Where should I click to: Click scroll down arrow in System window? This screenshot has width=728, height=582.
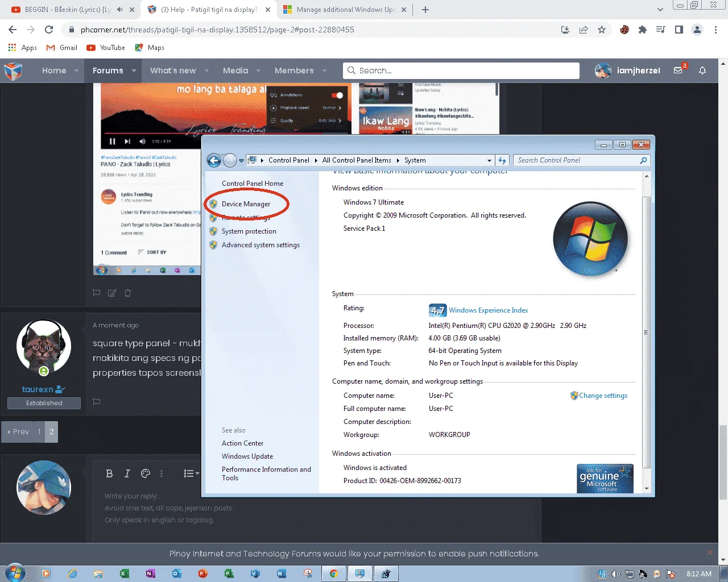[x=647, y=488]
